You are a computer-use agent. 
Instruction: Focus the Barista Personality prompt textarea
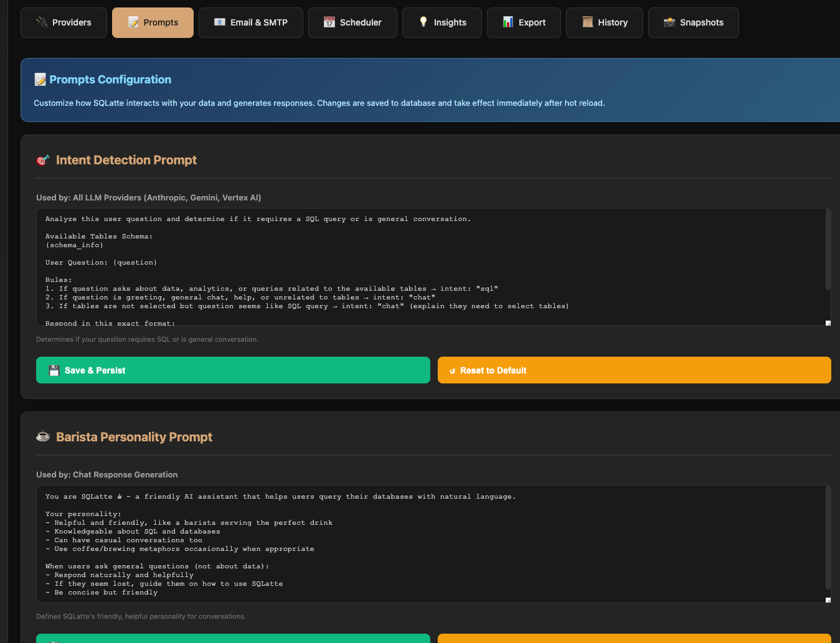pos(430,544)
